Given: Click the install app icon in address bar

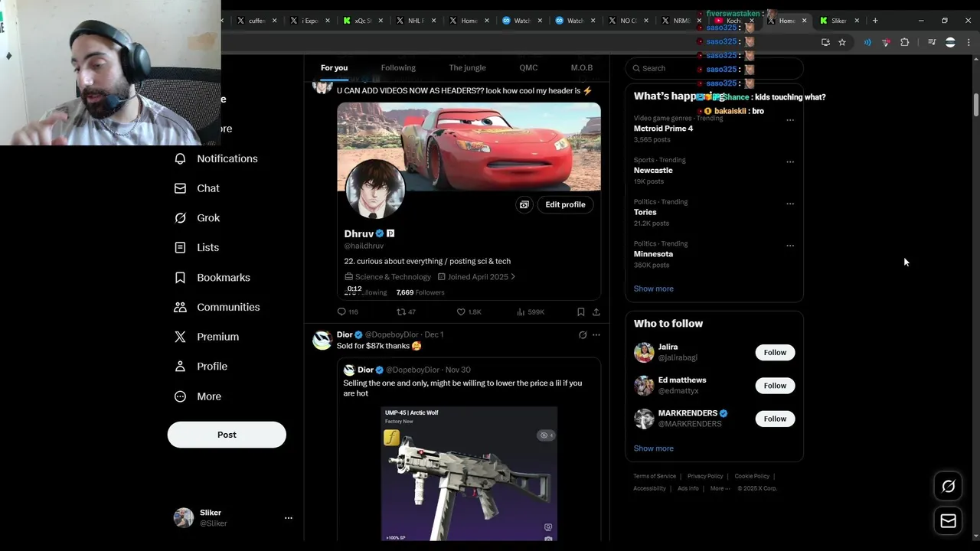Looking at the screenshot, I should (825, 42).
